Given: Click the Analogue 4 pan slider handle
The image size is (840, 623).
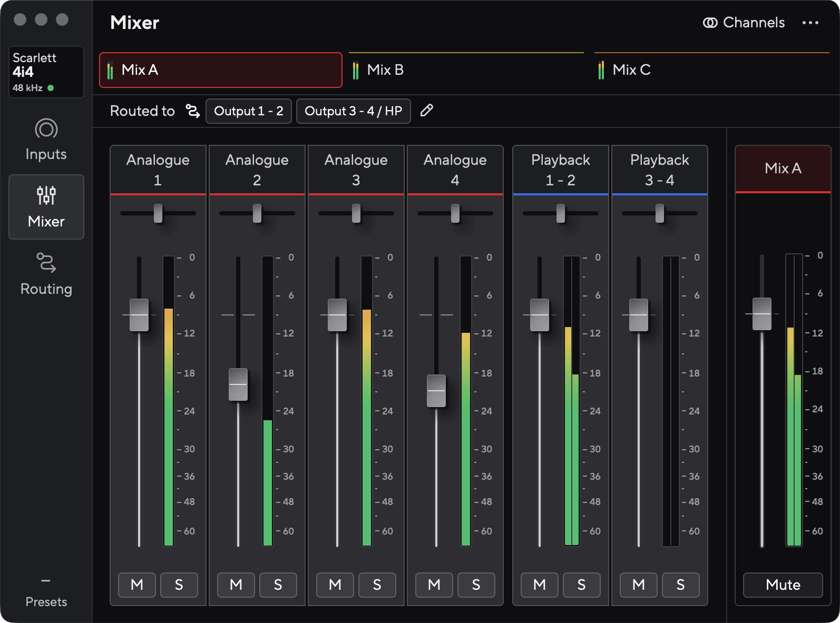Looking at the screenshot, I should tap(455, 213).
